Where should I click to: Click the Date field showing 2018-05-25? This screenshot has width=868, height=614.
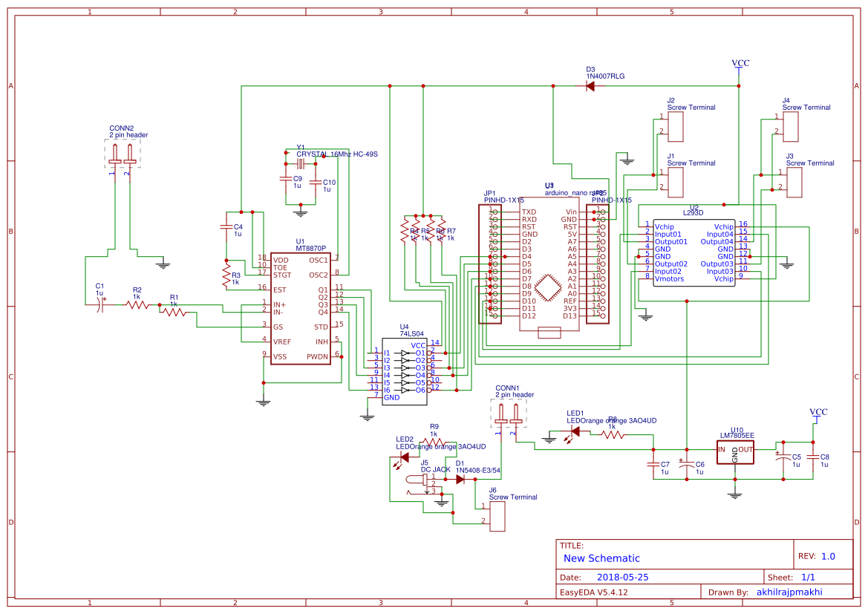624,576
